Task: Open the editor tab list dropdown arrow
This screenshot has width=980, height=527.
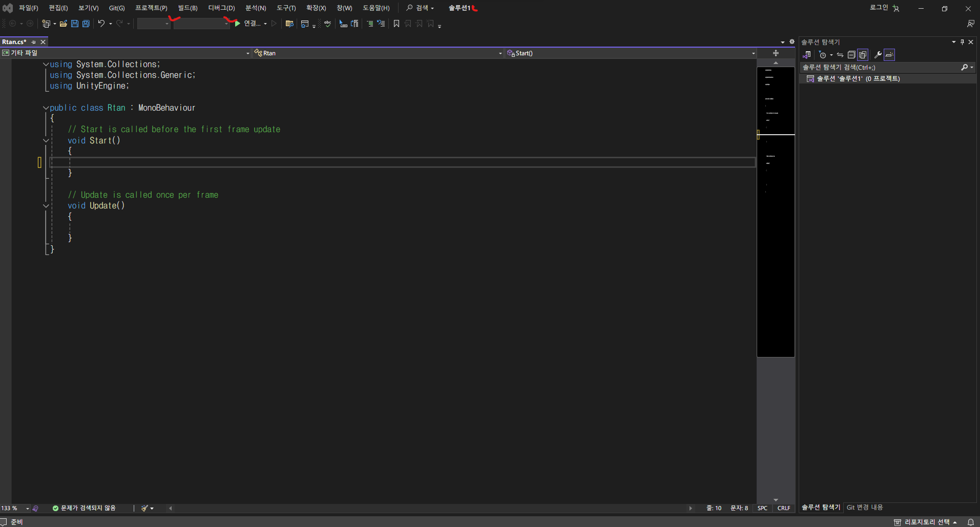Action: 783,42
